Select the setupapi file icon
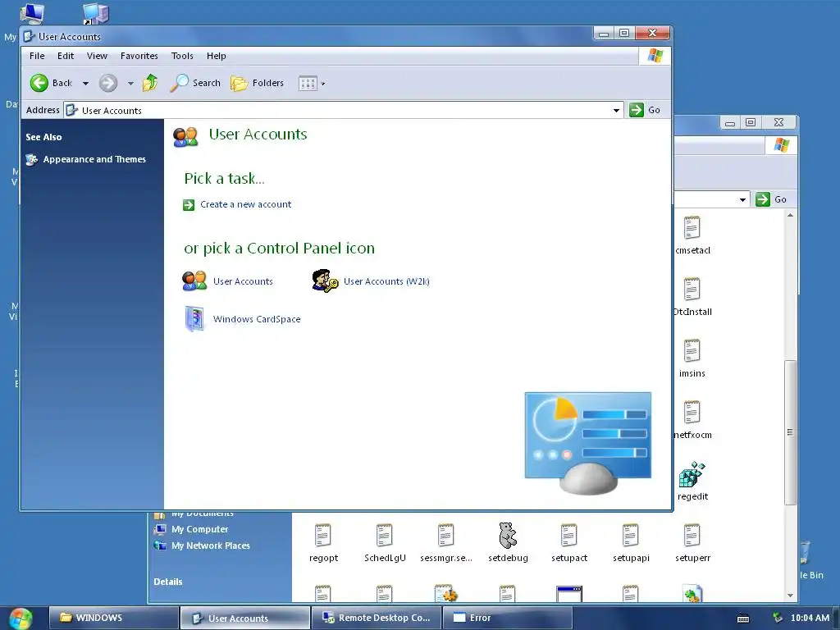Viewport: 840px width, 630px height. [x=630, y=535]
